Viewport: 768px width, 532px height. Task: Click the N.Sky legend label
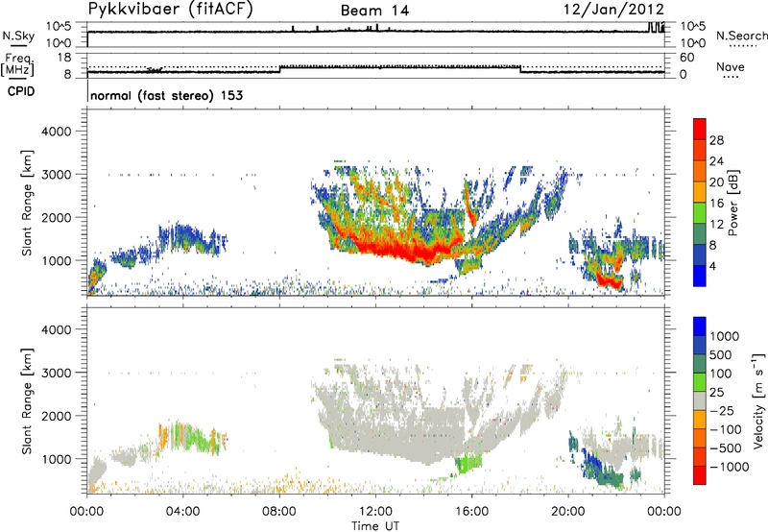(18, 36)
